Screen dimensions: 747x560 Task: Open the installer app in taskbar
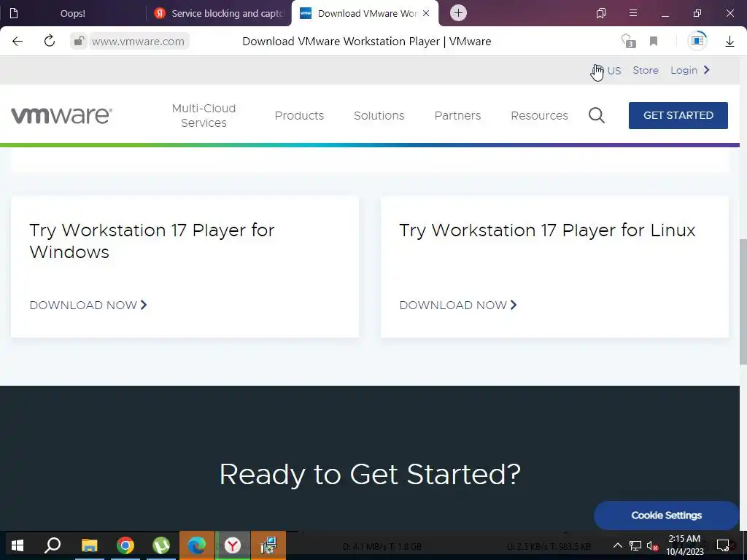click(x=268, y=545)
